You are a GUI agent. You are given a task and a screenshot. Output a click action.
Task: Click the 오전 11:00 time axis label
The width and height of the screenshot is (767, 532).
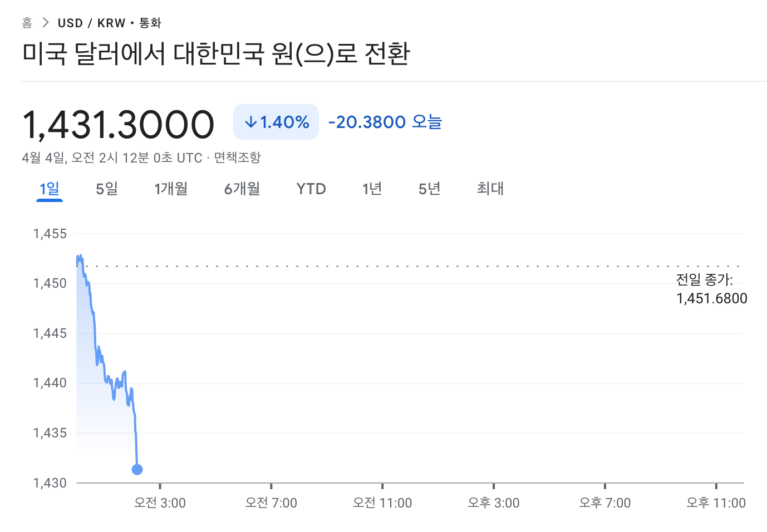point(382,503)
